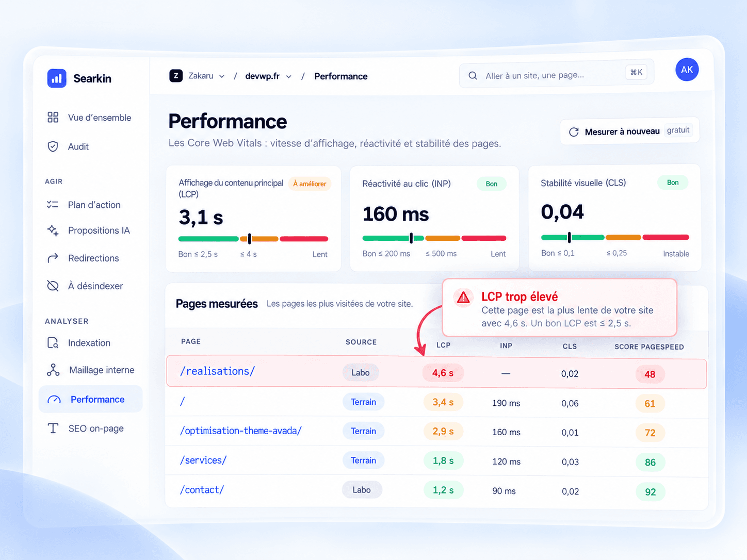Viewport: 747px width, 560px height.
Task: Click the Plan d'action checklist icon
Action: [x=53, y=205]
